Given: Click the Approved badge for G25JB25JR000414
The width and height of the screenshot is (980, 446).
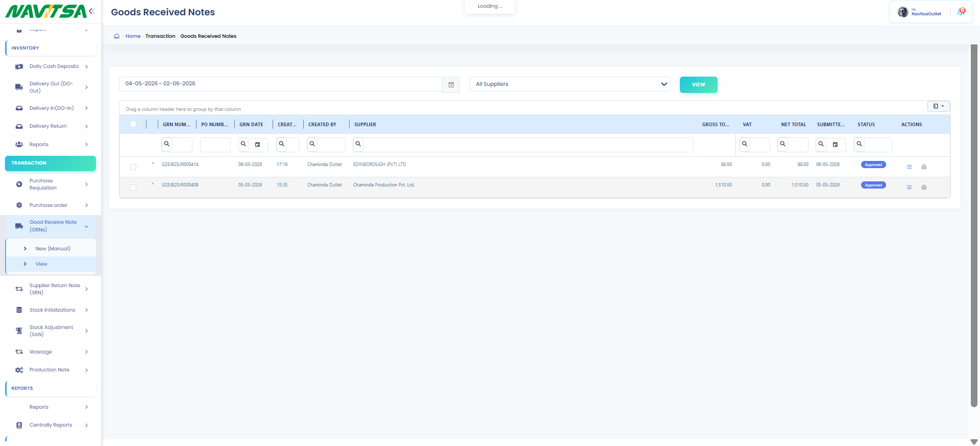Looking at the screenshot, I should [873, 165].
